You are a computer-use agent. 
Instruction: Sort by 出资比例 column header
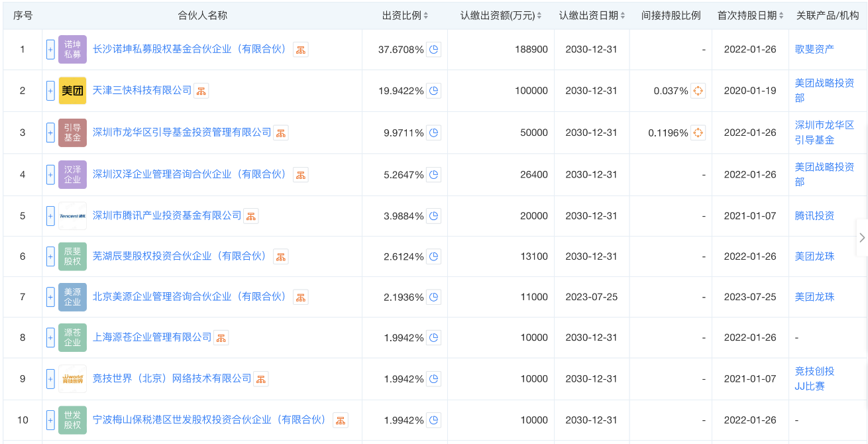[x=405, y=15]
